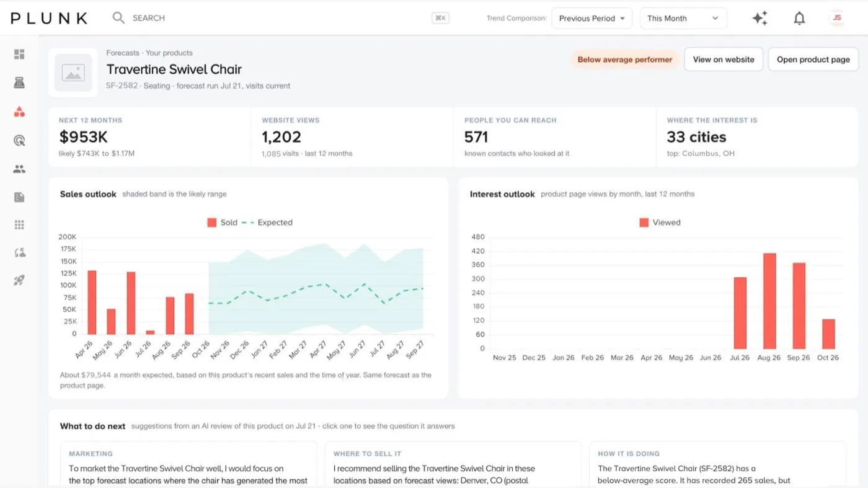Screen dimensions: 868x488
Task: Open the target cursor icon in sidebar
Action: (19, 140)
